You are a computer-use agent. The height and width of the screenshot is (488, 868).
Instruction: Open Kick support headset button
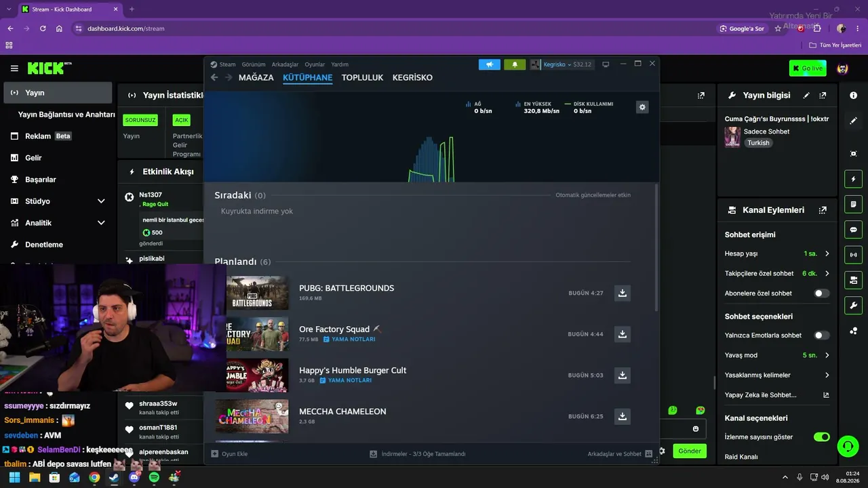(848, 446)
